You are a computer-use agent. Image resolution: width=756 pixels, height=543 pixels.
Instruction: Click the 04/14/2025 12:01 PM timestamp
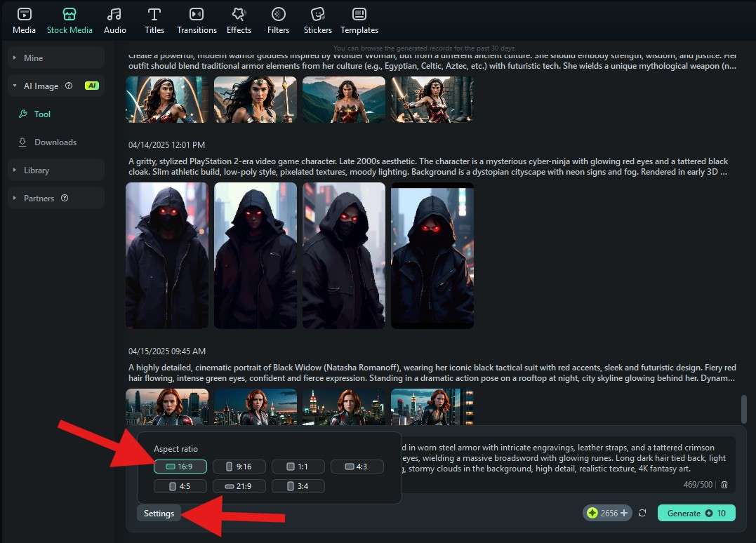click(167, 145)
